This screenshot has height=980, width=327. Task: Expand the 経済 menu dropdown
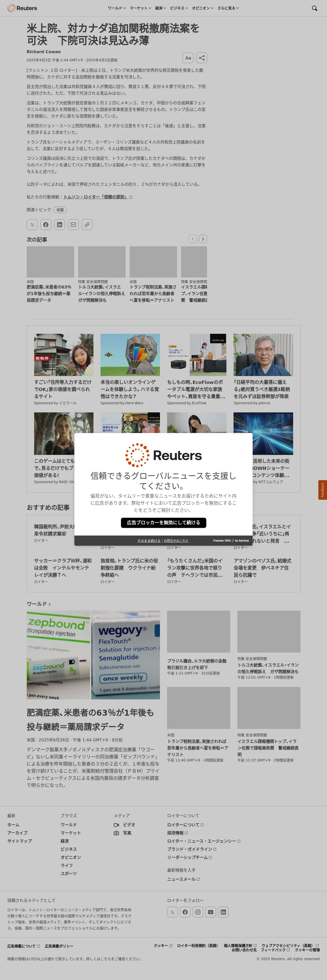(161, 8)
